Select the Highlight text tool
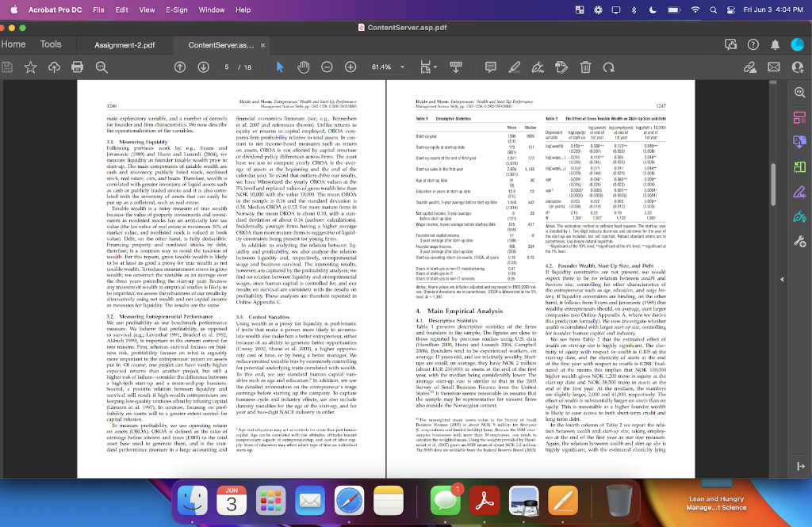This screenshot has width=812, height=527. coord(512,67)
